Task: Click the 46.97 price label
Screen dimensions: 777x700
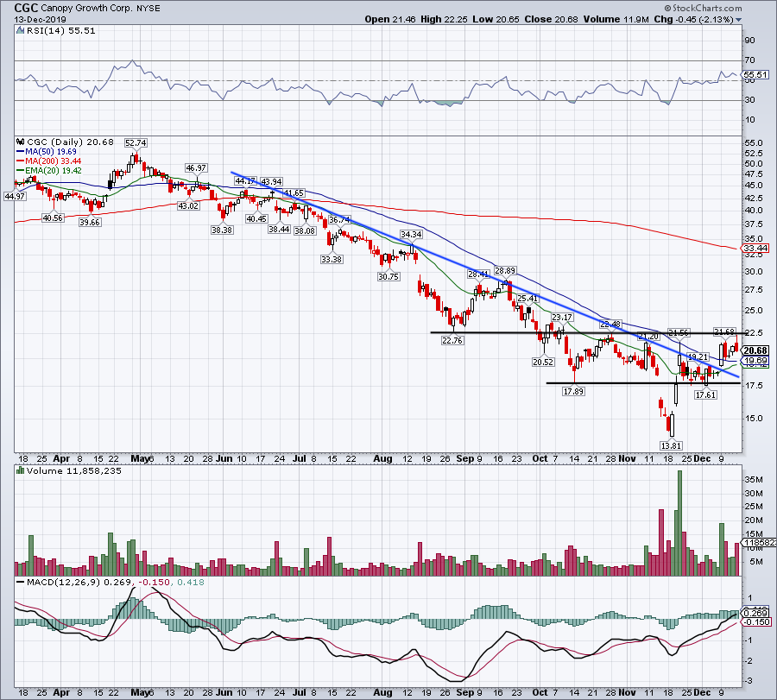Action: [x=196, y=168]
